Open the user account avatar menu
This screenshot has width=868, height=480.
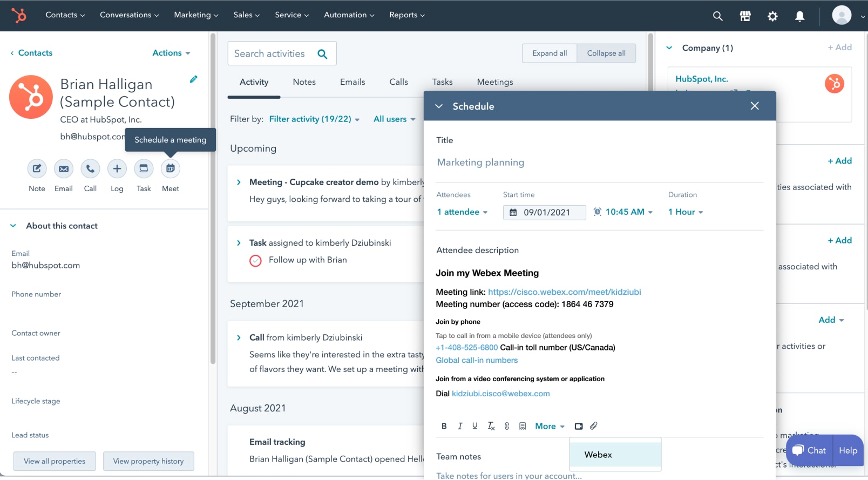tap(842, 15)
